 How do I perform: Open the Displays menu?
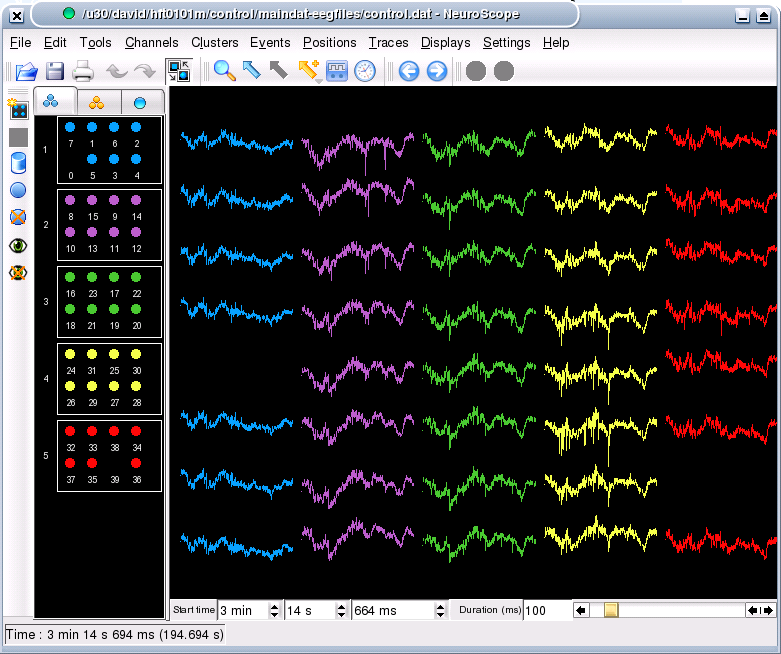tap(445, 43)
